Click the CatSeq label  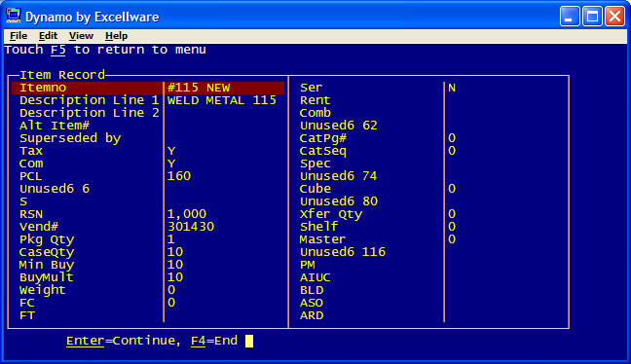coord(323,151)
